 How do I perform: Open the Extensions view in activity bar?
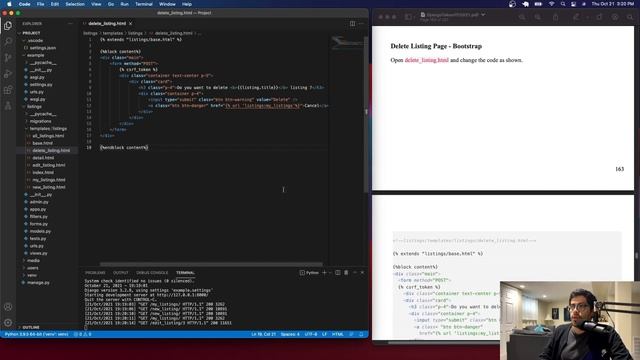pos(8,90)
